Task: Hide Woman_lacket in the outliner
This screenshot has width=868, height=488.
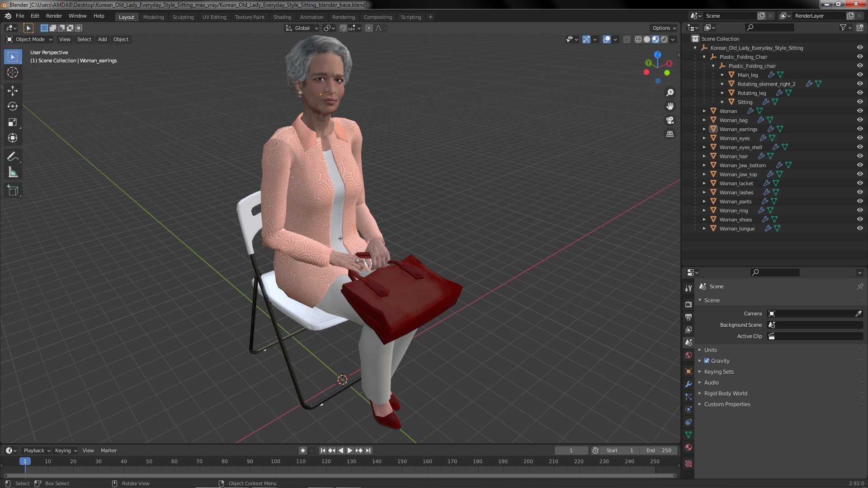Action: (860, 183)
